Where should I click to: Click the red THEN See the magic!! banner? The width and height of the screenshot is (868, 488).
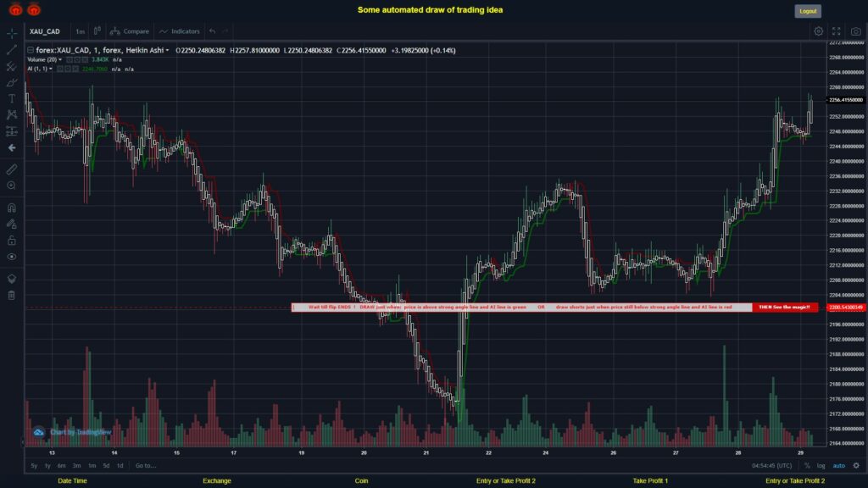tap(784, 307)
